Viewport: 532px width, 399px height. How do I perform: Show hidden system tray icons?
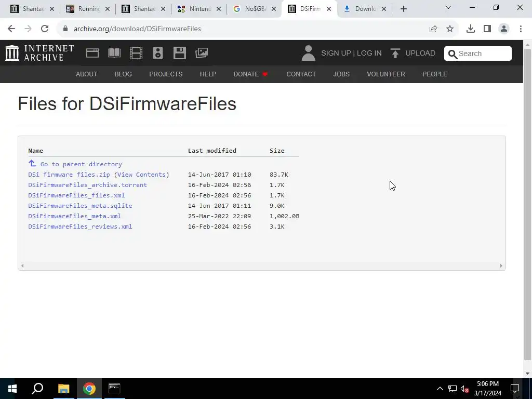click(x=440, y=389)
